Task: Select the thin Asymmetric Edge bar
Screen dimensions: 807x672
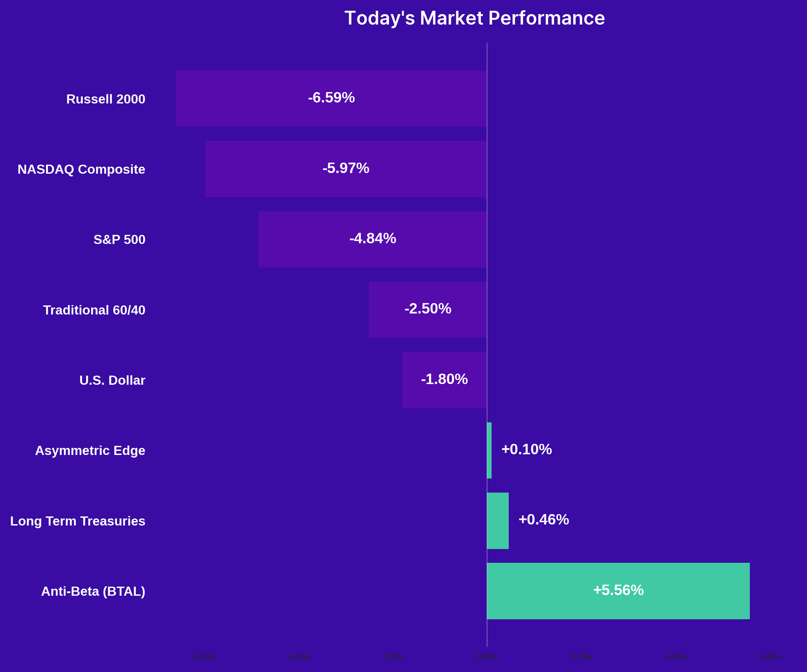Action: click(489, 451)
